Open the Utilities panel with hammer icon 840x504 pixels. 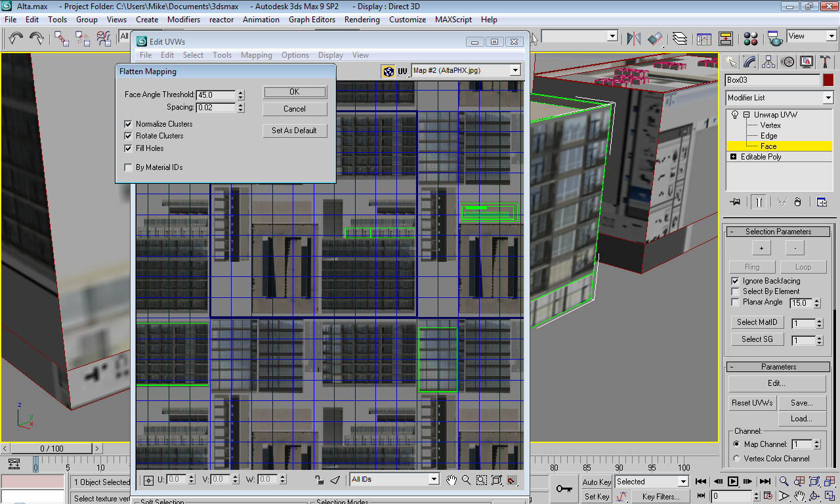pos(825,62)
